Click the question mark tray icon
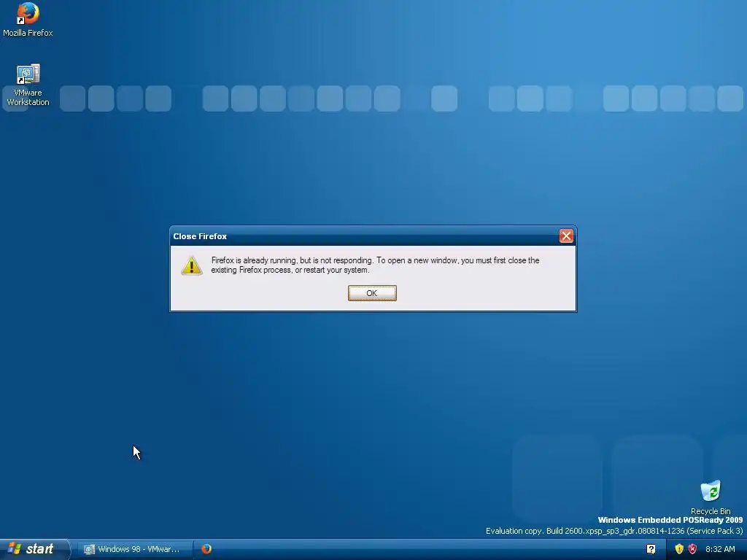The image size is (747, 560). 651,549
